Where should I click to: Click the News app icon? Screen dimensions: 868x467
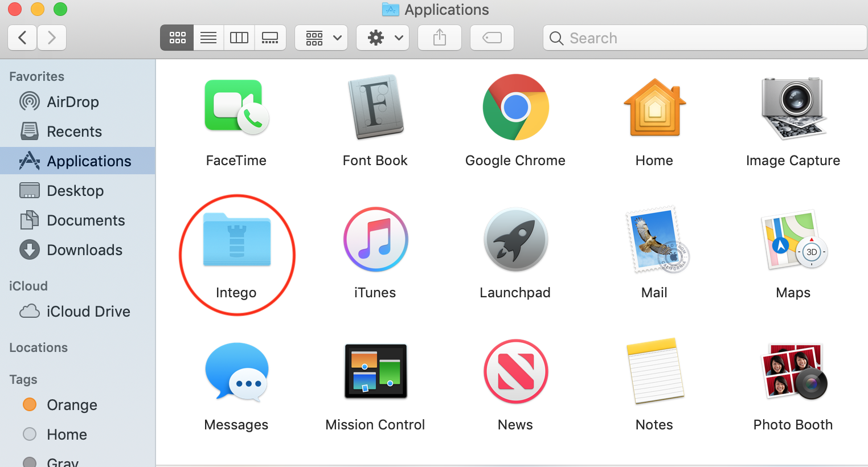point(515,371)
